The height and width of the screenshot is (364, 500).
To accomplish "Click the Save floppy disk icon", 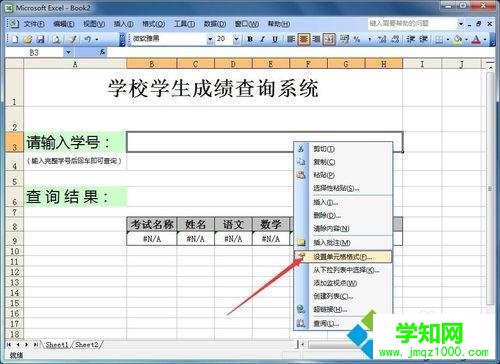I will pyautogui.click(x=40, y=39).
